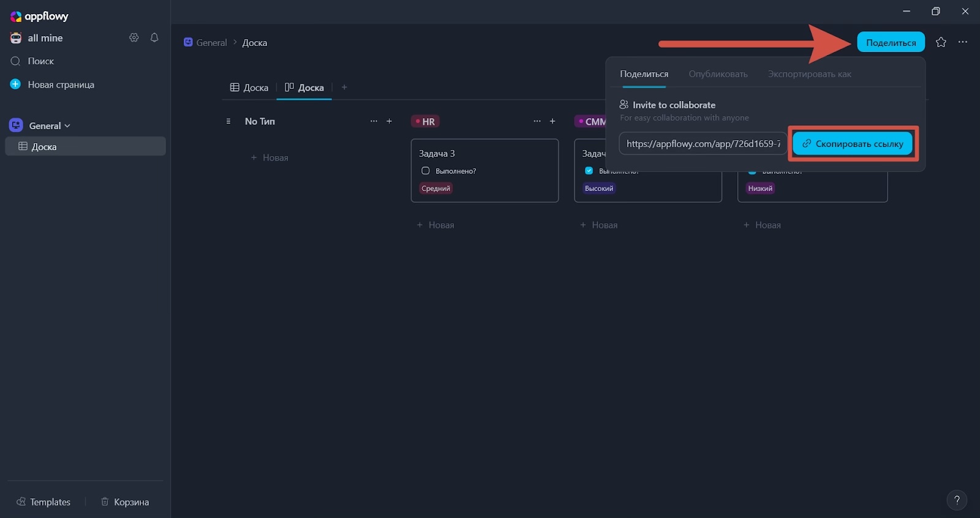
Task: Check the Выполнено checkbox on Задача 3
Action: point(426,171)
